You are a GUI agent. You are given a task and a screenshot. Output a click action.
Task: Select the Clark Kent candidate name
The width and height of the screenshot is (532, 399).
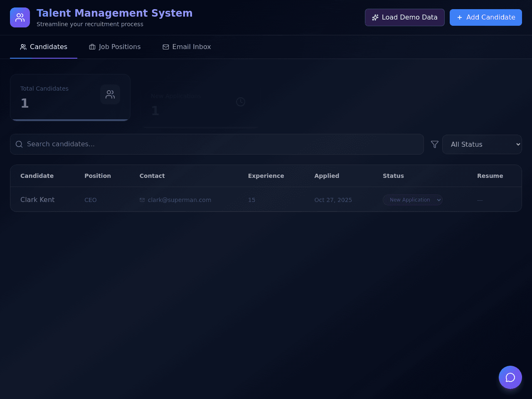(x=37, y=200)
